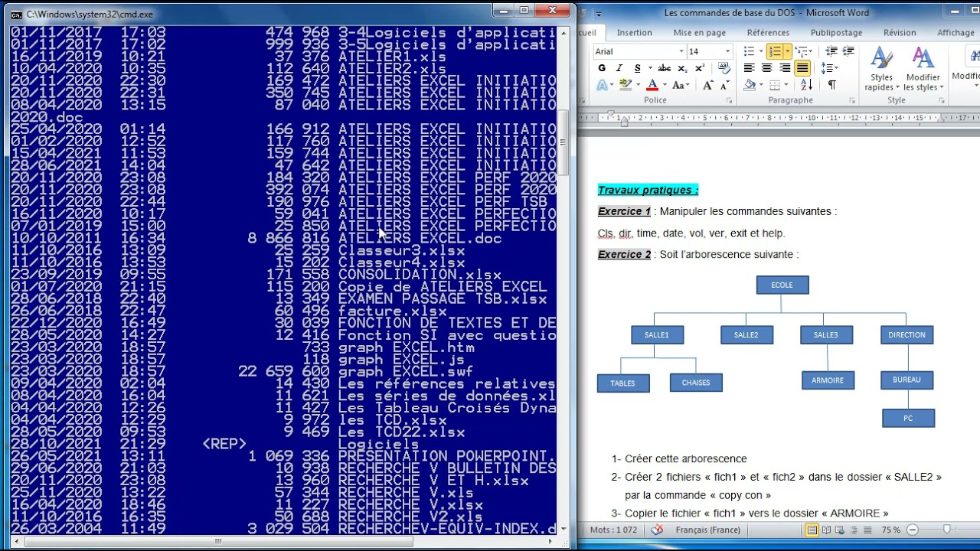Screen dimensions: 980x551
Task: Open the Paragraphe dialog launcher
Action: tap(852, 100)
